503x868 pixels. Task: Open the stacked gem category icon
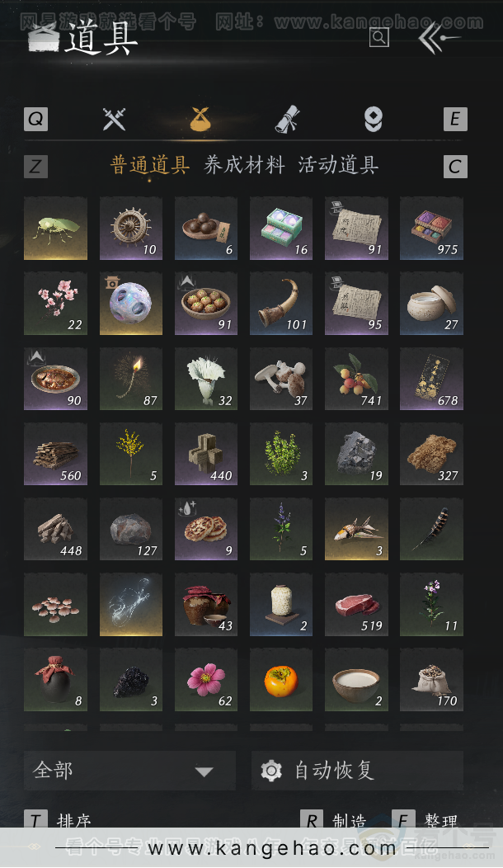(x=374, y=120)
